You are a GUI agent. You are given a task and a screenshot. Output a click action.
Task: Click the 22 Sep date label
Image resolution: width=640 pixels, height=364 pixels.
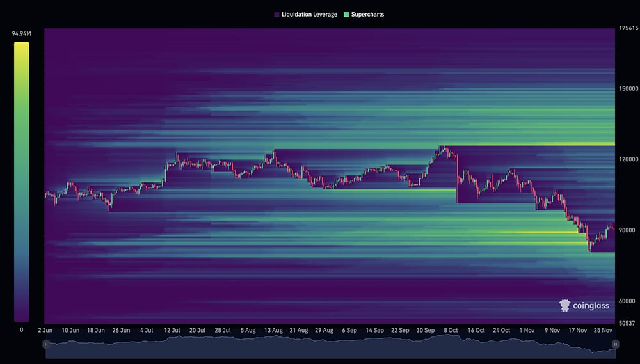[400, 331]
